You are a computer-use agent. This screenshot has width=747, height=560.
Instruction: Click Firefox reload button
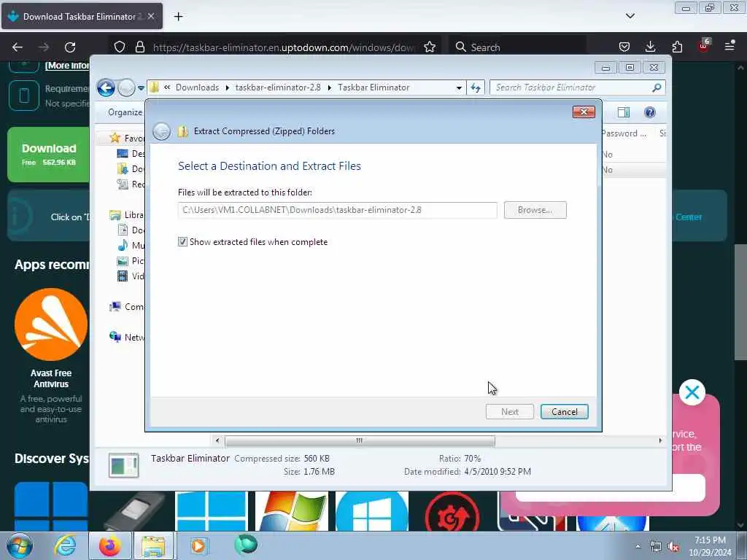point(70,47)
